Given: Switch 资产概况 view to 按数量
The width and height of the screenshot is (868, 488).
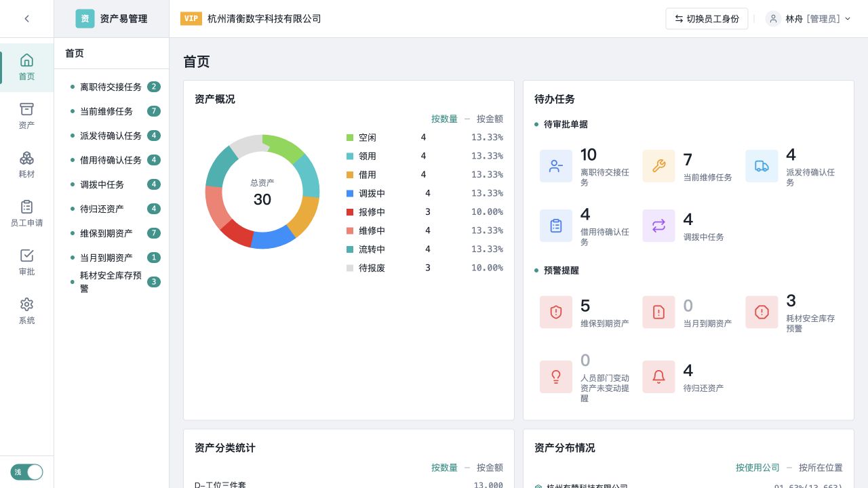Looking at the screenshot, I should pyautogui.click(x=444, y=119).
